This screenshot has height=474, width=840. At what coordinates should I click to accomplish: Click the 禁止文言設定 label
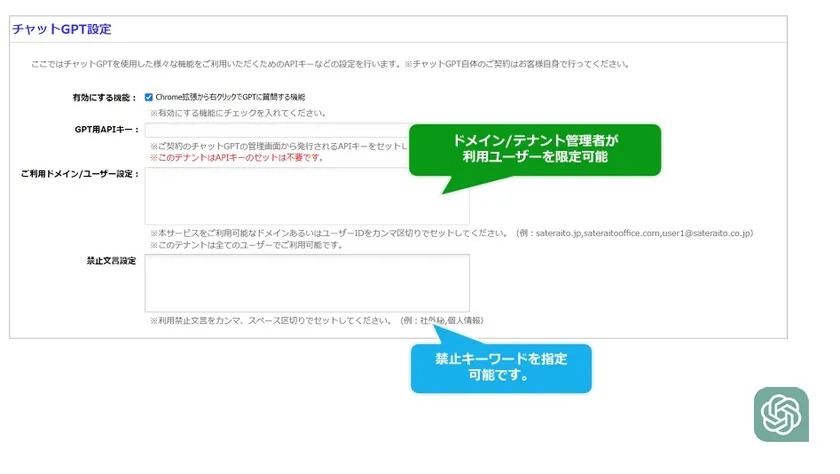(x=111, y=261)
